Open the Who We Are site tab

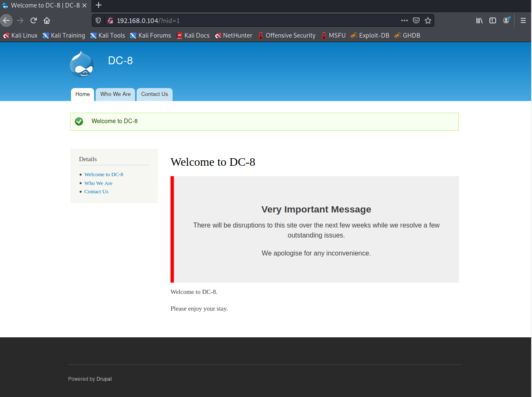115,94
